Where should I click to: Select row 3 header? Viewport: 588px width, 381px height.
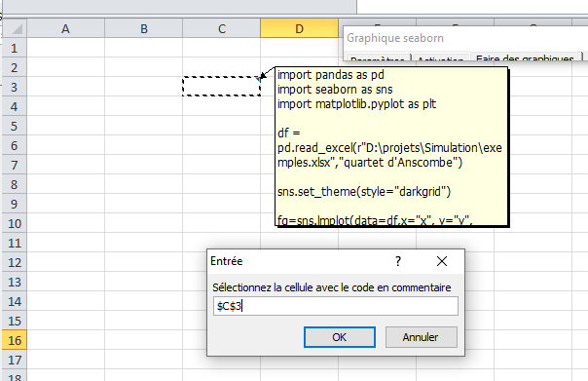coord(15,87)
